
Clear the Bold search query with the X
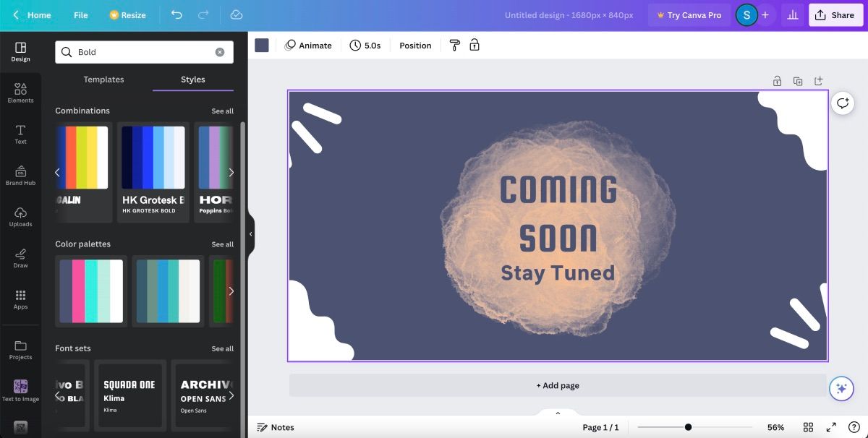point(220,51)
